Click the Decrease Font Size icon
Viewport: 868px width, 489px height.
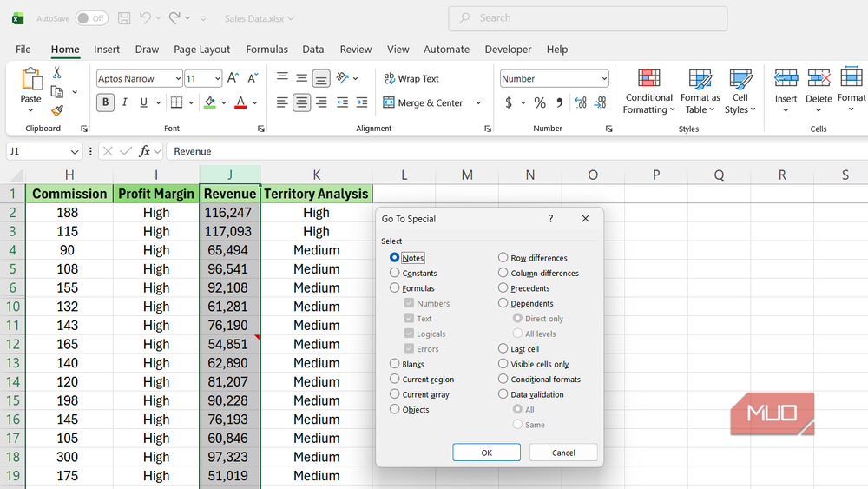click(253, 78)
